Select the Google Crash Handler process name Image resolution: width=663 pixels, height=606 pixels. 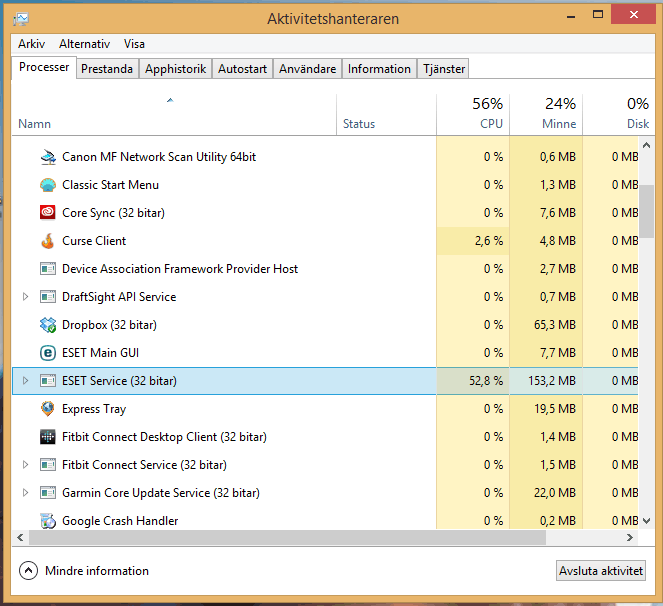coord(120,521)
